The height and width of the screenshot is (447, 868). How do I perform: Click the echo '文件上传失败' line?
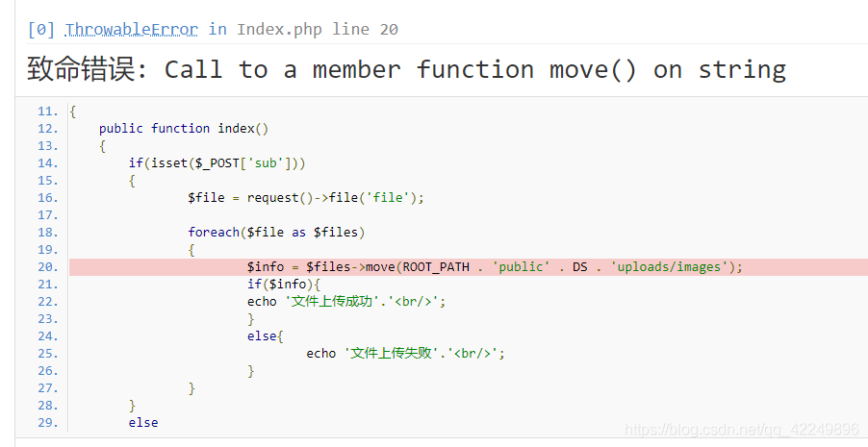[405, 354]
